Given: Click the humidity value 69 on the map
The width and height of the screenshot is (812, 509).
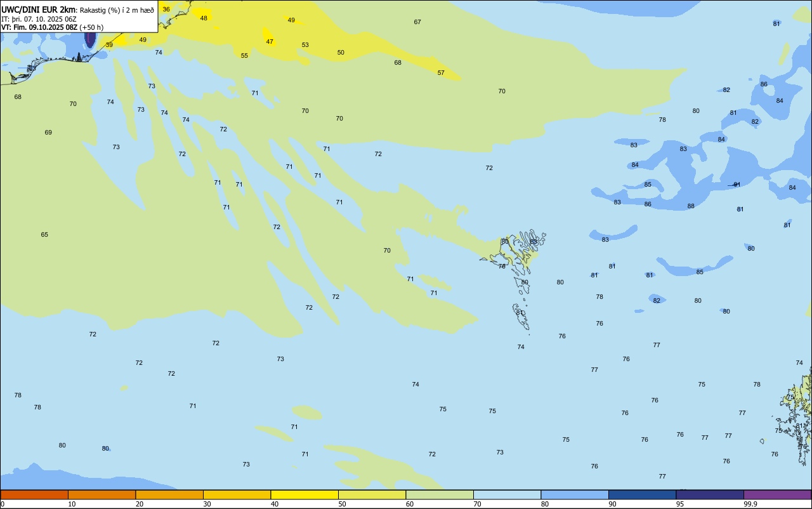Looking at the screenshot, I should click(48, 132).
